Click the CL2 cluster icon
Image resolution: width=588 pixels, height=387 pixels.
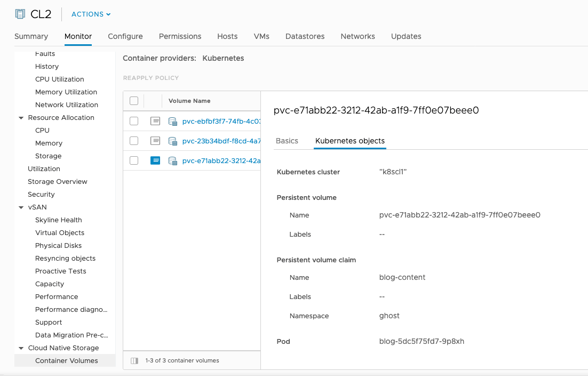tap(20, 14)
